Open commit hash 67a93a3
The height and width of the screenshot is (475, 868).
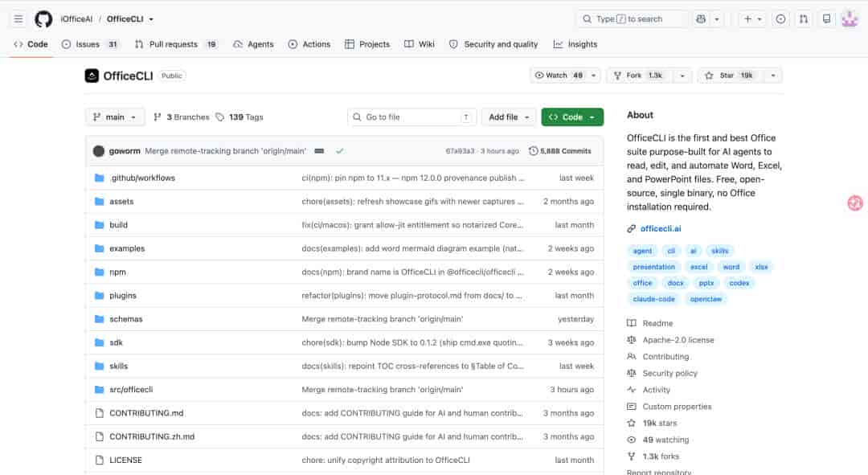(460, 151)
